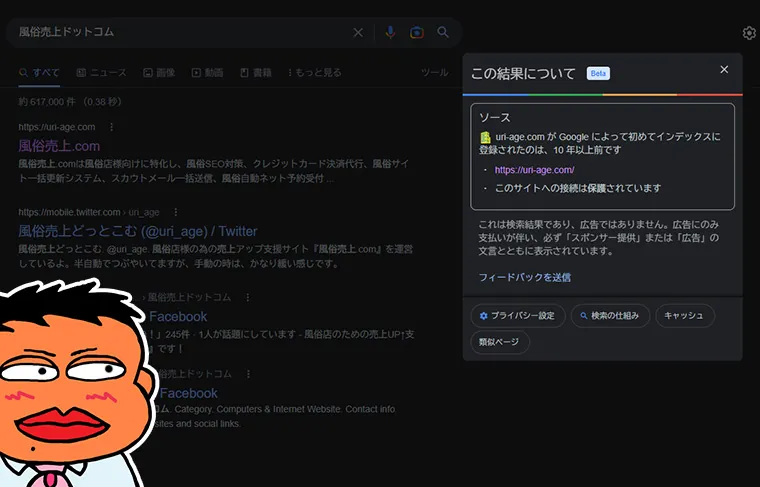Screen dimensions: 760x487
Task: Open the 風俗売上どっとこむ Twitter result
Action: coord(138,231)
